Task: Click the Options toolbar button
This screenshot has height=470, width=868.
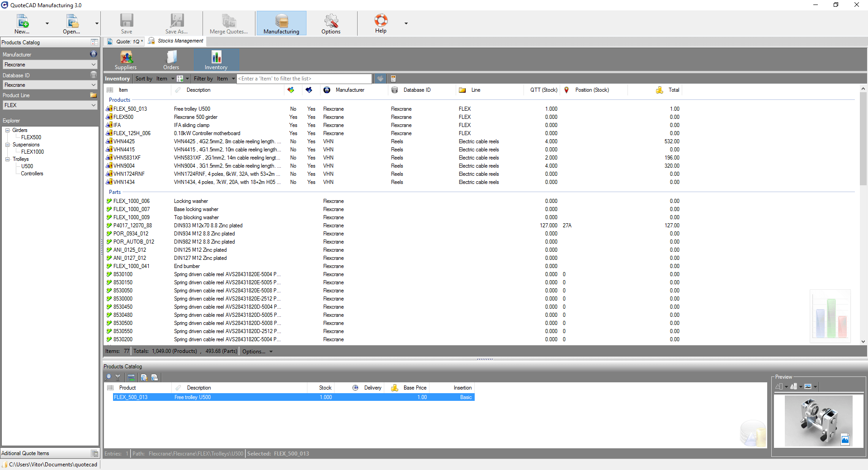Action: tap(331, 23)
